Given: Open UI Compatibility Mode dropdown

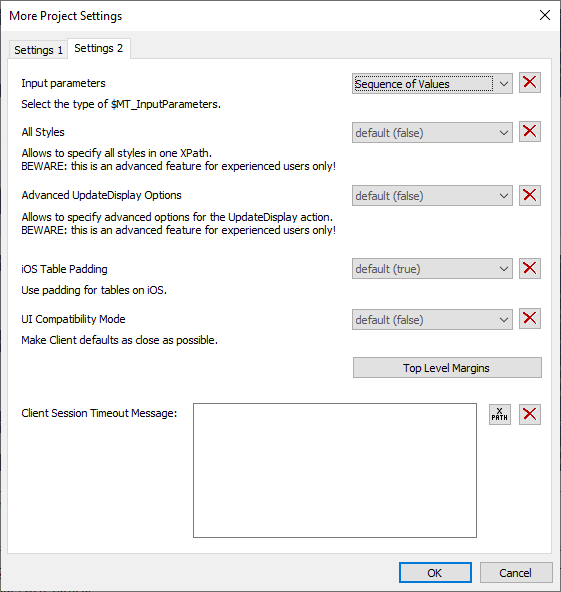Looking at the screenshot, I should (432, 320).
